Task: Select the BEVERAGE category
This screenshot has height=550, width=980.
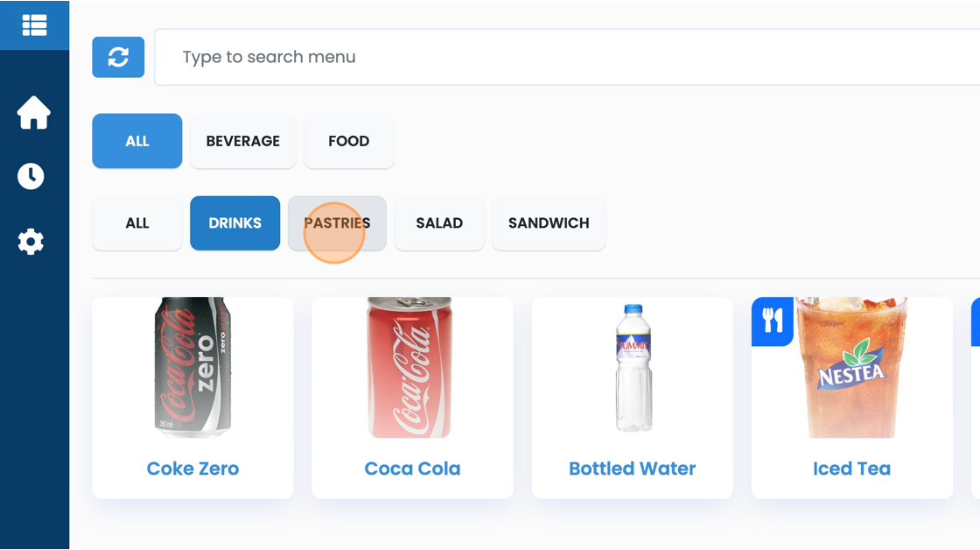Action: pos(243,141)
